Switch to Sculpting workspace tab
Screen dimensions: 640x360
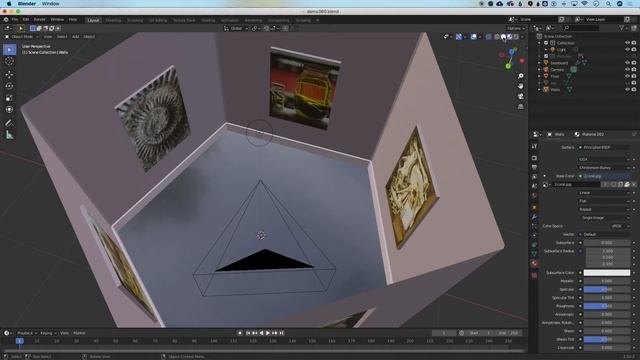pos(135,20)
